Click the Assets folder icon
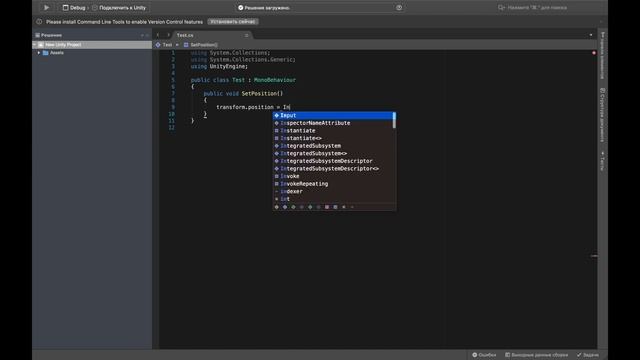The width and height of the screenshot is (640, 360). click(46, 53)
